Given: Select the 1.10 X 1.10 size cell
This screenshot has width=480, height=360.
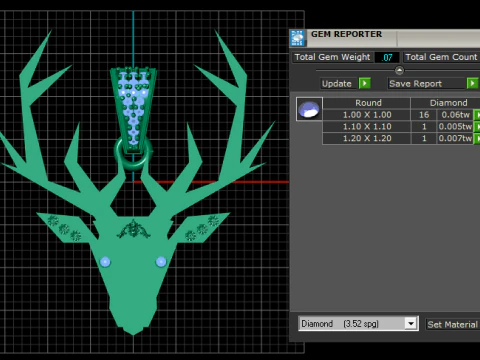Looking at the screenshot, I should 367,127.
